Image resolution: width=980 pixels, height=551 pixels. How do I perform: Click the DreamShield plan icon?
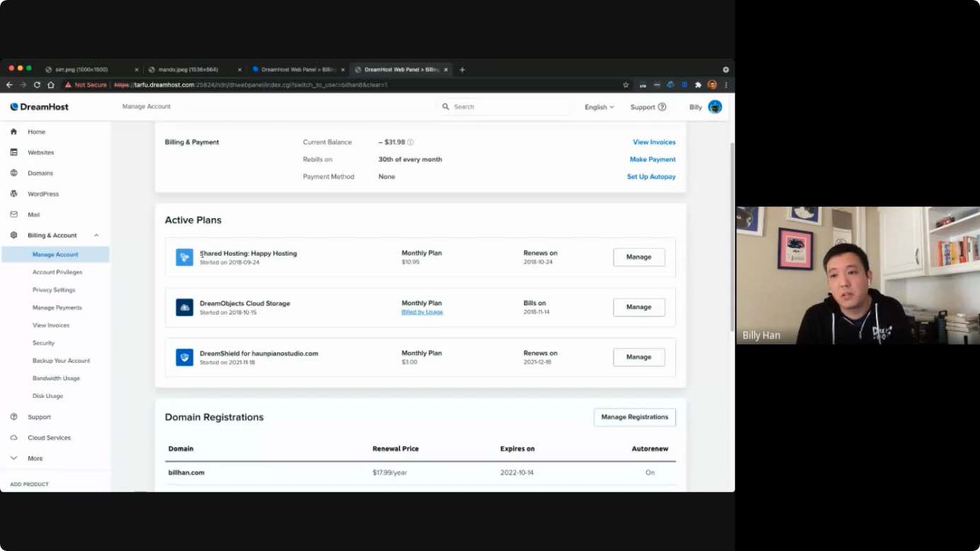[184, 357]
